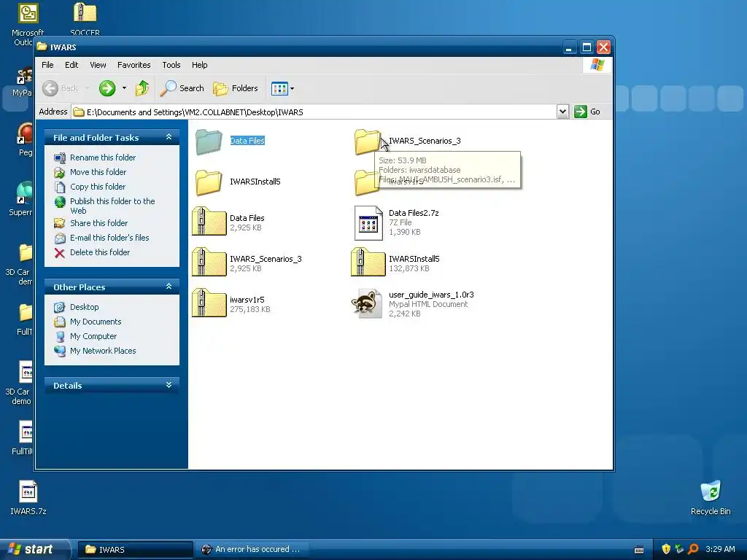Click E-mail this folder's files link

point(109,238)
